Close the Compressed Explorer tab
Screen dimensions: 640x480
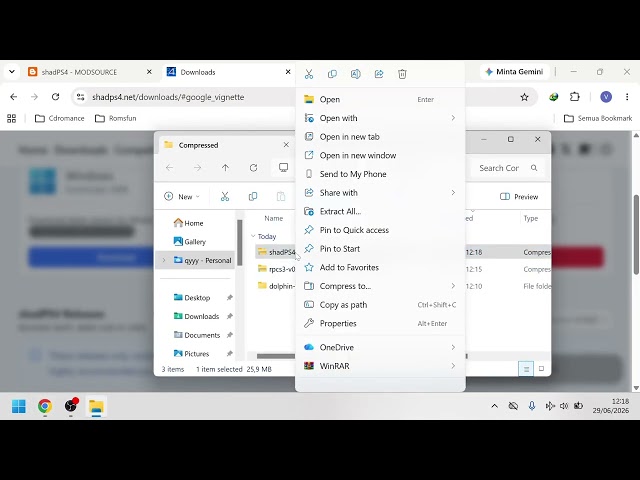coord(286,145)
